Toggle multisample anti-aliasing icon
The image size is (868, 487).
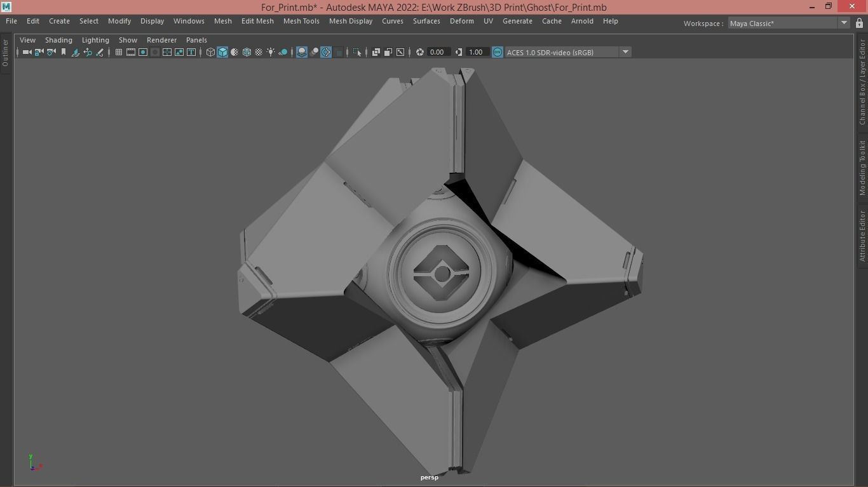click(326, 52)
